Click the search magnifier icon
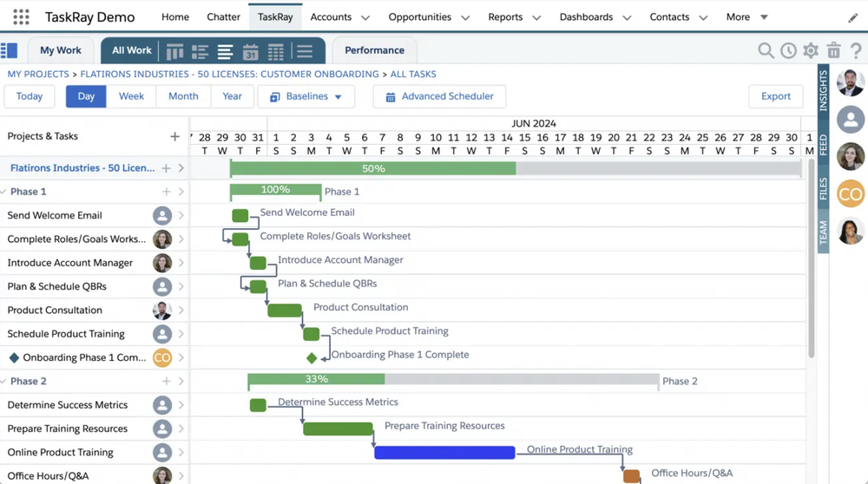This screenshot has width=868, height=484. [766, 50]
